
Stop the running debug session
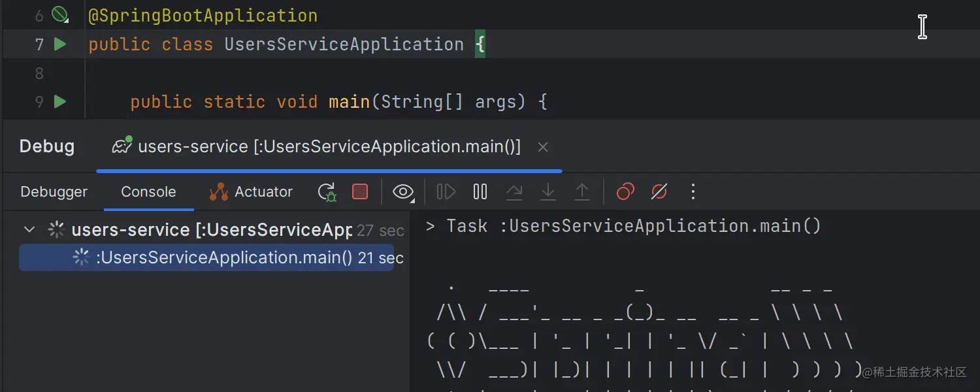point(360,191)
